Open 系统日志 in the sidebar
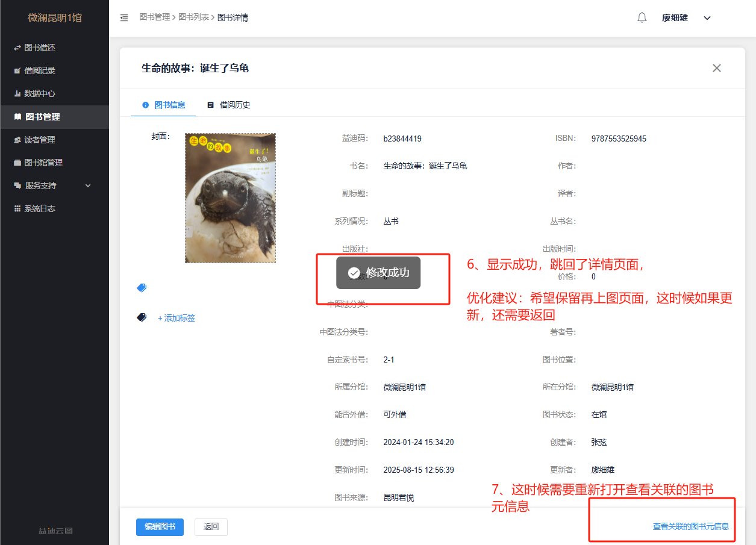This screenshot has width=756, height=545. (40, 208)
